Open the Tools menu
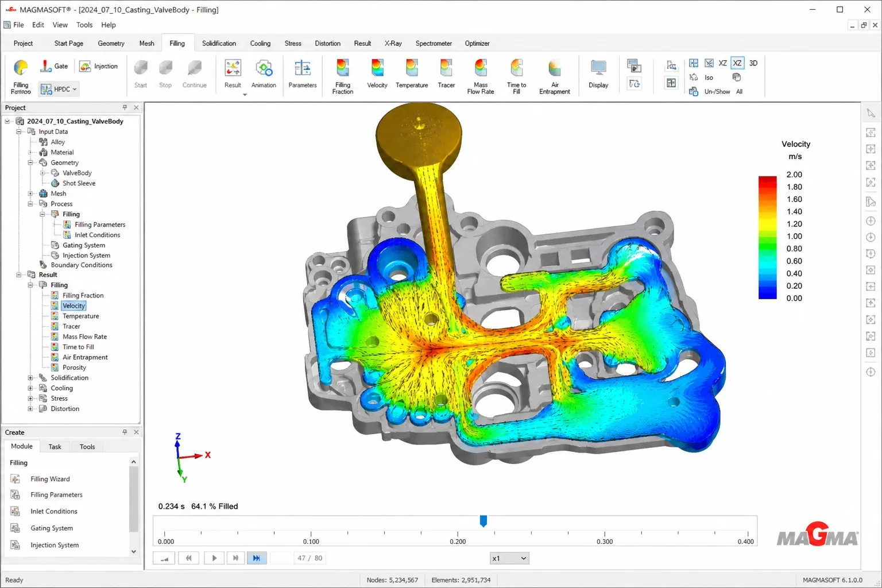The height and width of the screenshot is (588, 882). (x=84, y=25)
